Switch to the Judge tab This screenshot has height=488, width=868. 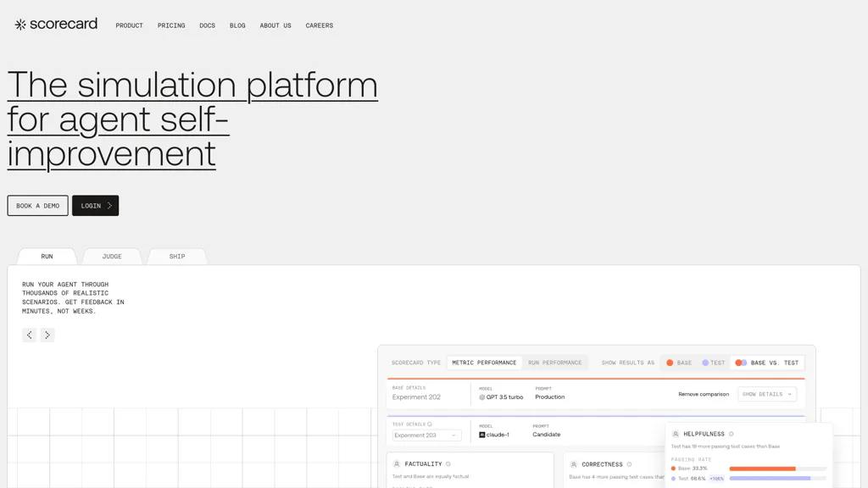(112, 257)
